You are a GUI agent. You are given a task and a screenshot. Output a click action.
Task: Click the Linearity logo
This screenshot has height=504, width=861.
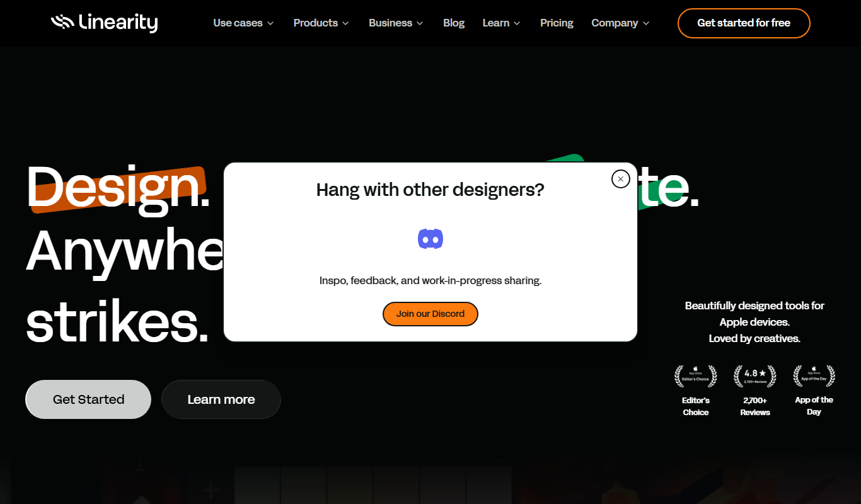point(104,23)
